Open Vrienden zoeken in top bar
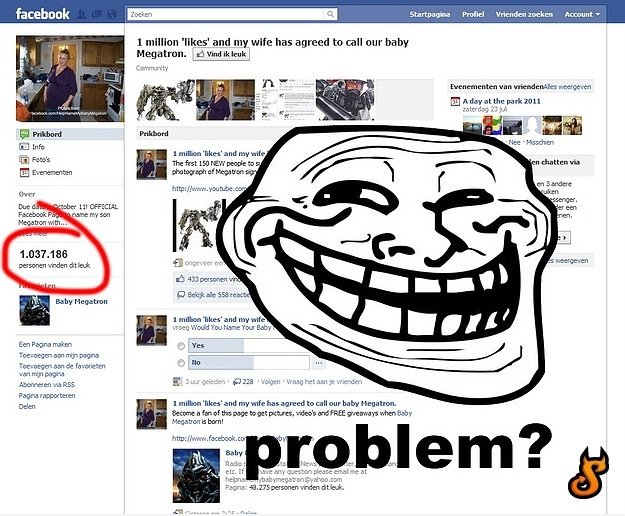The image size is (625, 516). (524, 14)
